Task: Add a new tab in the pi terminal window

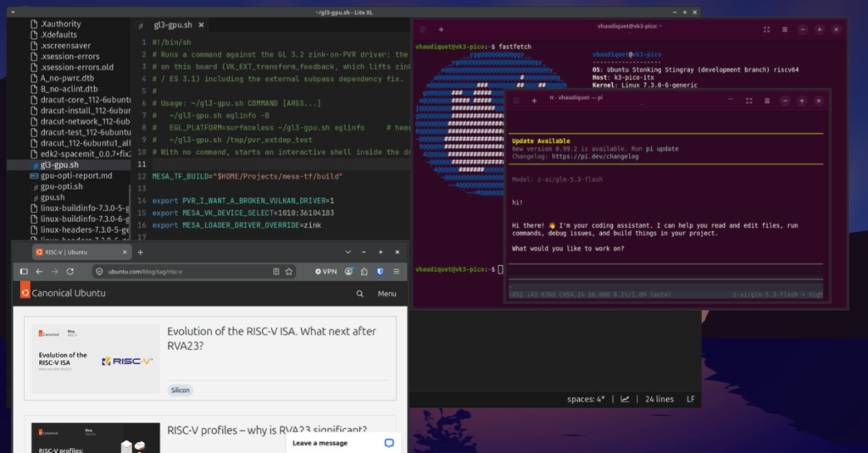Action: pos(534,101)
